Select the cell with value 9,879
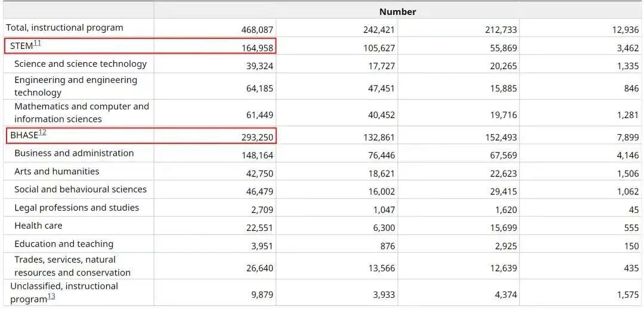This screenshot has width=644, height=309. pyautogui.click(x=261, y=295)
